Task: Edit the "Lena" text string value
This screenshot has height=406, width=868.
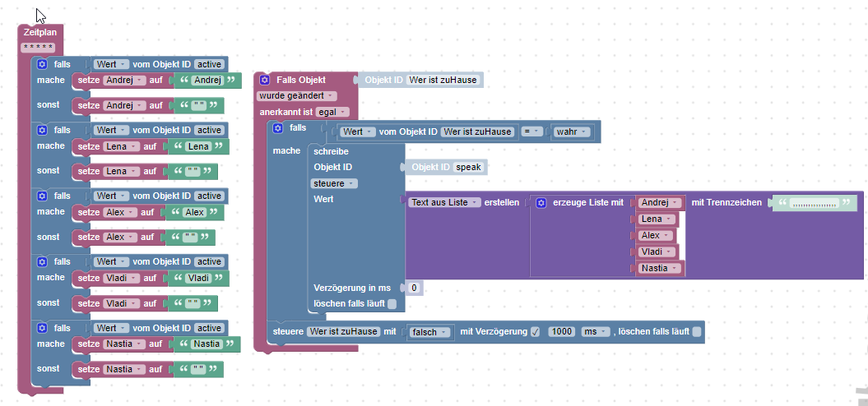Action: (199, 146)
